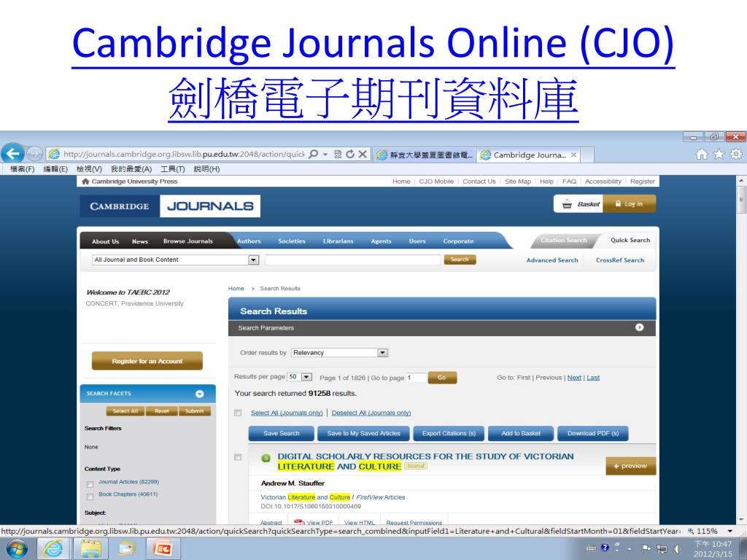
Task: Click the volume speaker tray icon
Action: [x=677, y=549]
